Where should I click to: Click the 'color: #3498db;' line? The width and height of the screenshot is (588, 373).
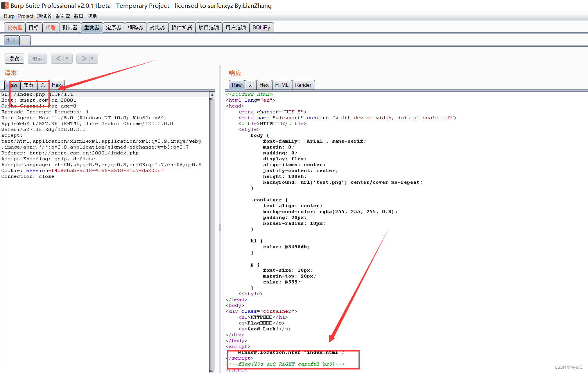[x=287, y=247]
